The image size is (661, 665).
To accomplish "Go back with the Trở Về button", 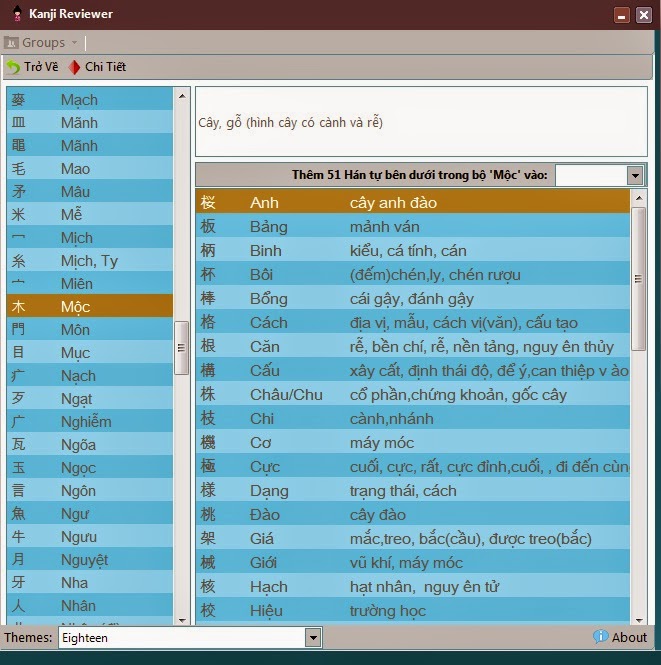I will [33, 67].
